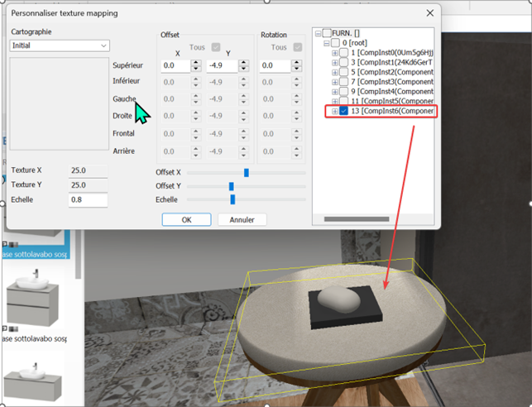Uncheck the 13 [CompInst6 checkbox

pos(343,111)
